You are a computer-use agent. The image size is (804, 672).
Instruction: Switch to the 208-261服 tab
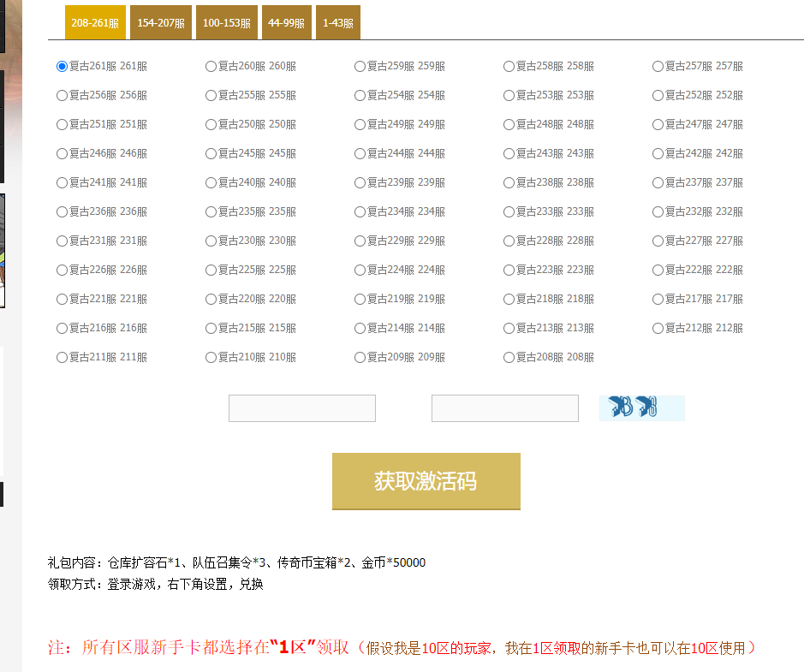(x=94, y=23)
